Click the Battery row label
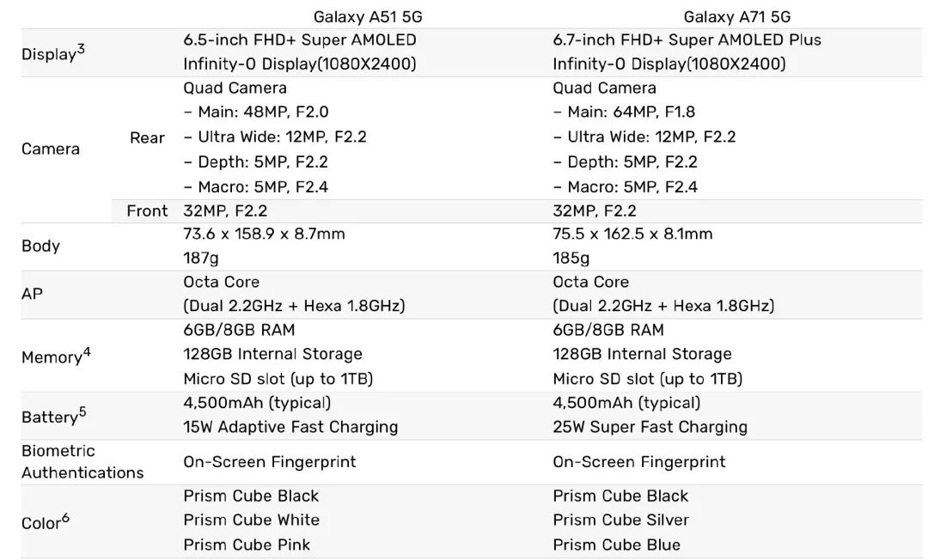This screenshot has width=928, height=560. coord(53,416)
